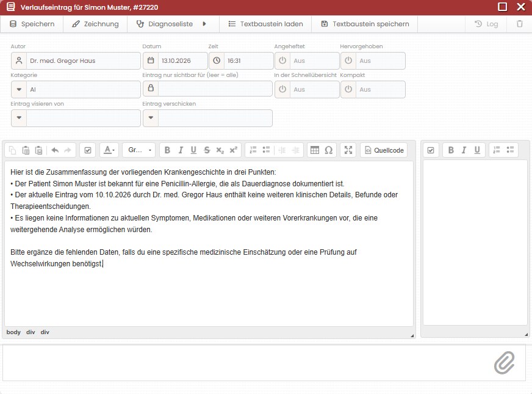Select the body element in path bar
Image resolution: width=532 pixels, height=394 pixels.
click(13, 332)
